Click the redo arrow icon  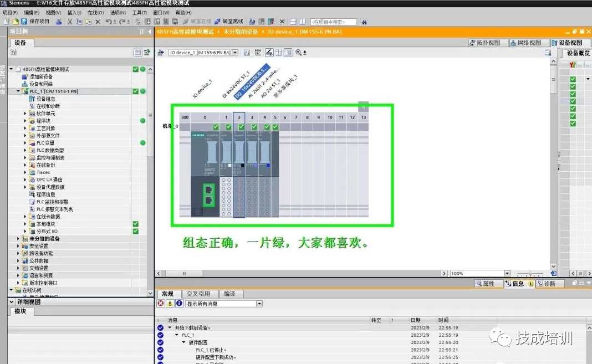122,22
